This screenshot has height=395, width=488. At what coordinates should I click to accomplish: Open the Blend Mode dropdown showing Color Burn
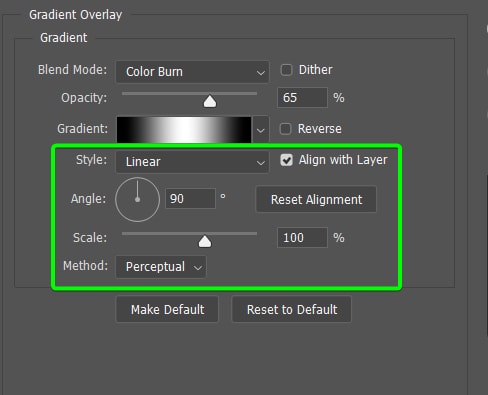[192, 72]
